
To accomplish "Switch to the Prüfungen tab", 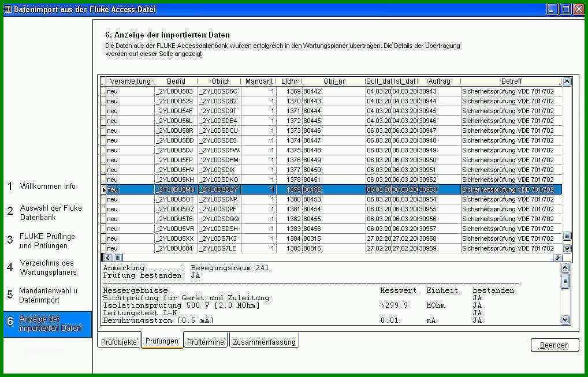I will click(x=162, y=341).
